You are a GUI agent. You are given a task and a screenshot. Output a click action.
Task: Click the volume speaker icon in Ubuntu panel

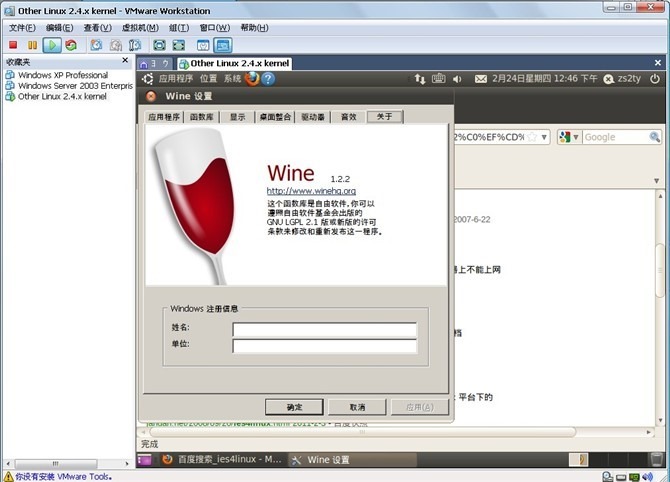[458, 79]
